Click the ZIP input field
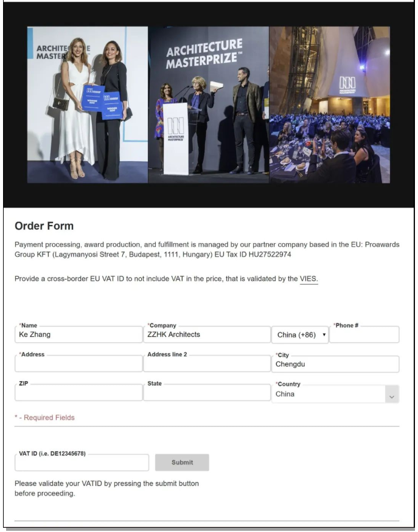The width and height of the screenshot is (418, 532). pos(78,393)
